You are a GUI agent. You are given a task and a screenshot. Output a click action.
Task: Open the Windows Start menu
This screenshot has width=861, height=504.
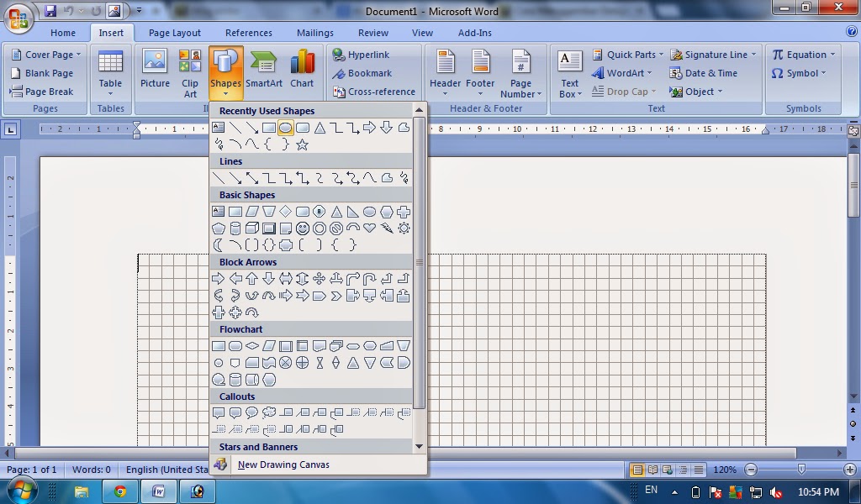21,490
